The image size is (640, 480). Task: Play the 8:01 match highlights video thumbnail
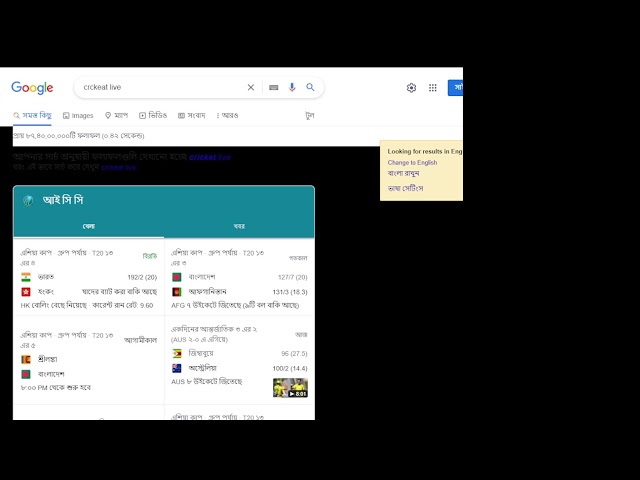290,388
